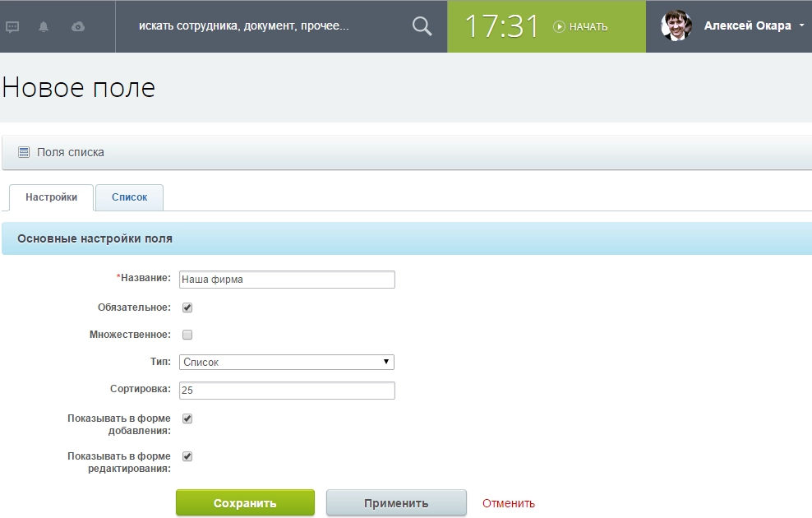Open the Тип dropdown showing Список
This screenshot has width=812, height=518.
pos(286,362)
